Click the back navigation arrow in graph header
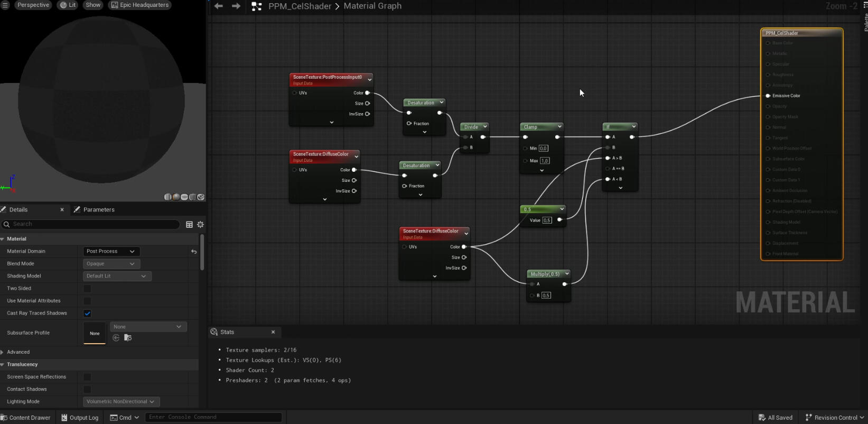Image resolution: width=868 pixels, height=424 pixels. pos(219,6)
